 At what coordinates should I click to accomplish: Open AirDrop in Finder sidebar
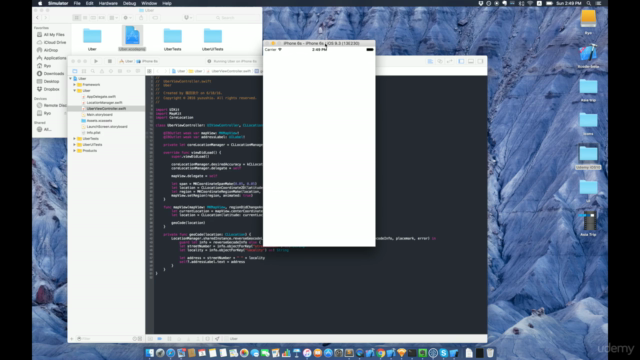coord(51,50)
